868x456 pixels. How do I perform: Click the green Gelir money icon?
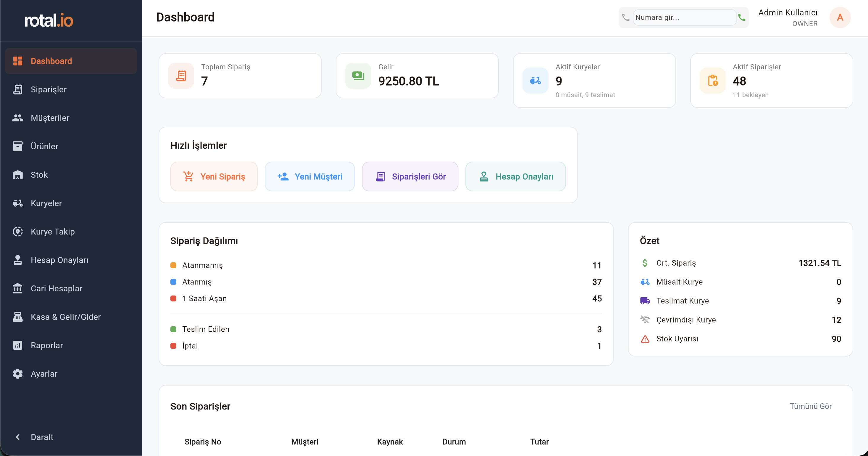coord(358,76)
